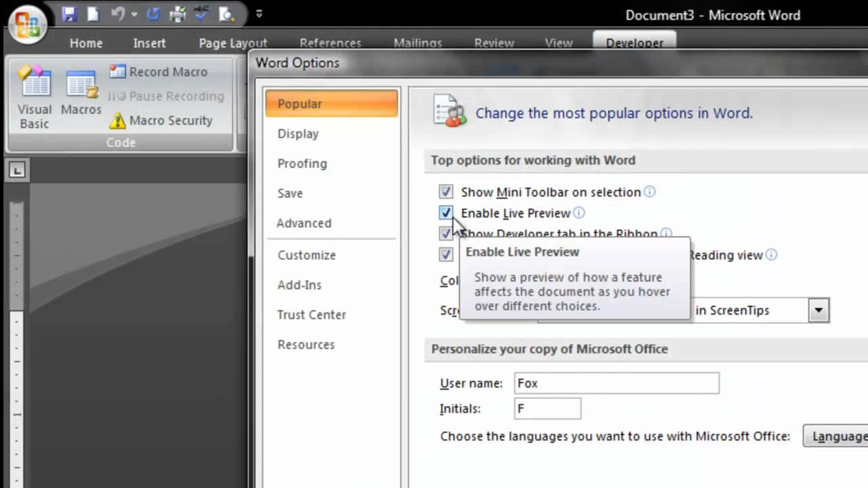Screen dimensions: 868x488
Task: Switch to the Mailings ribbon tab
Action: [418, 43]
